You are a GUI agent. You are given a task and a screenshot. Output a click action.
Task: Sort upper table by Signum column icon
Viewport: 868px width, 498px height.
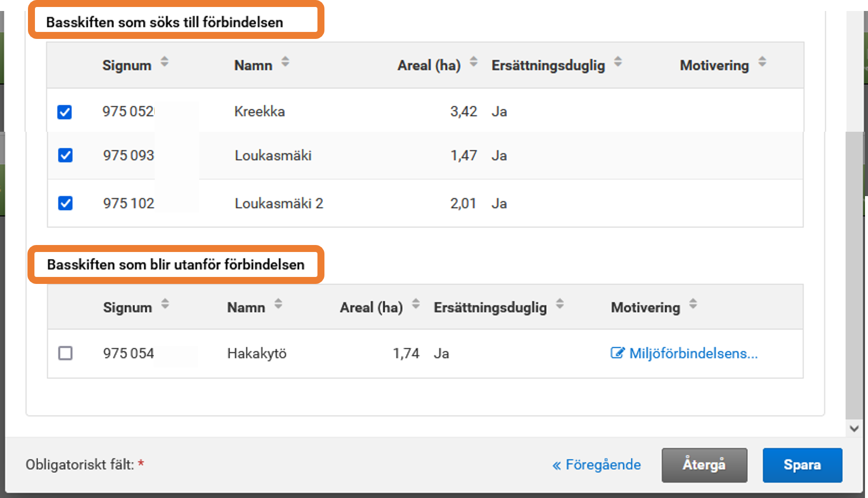click(164, 62)
